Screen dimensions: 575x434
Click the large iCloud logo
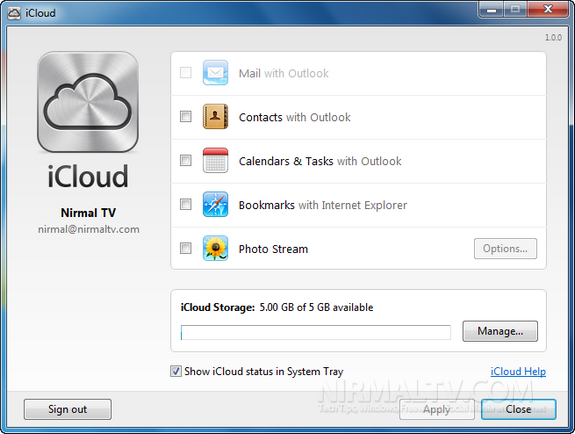tap(88, 102)
